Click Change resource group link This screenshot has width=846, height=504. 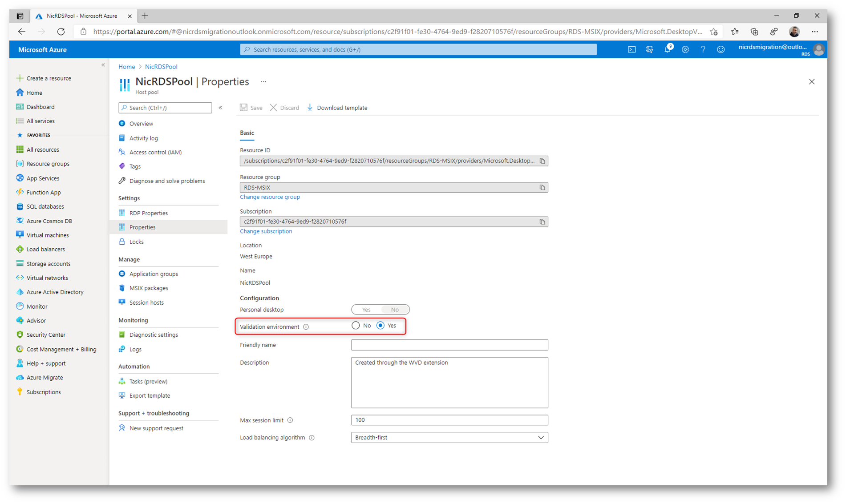270,197
